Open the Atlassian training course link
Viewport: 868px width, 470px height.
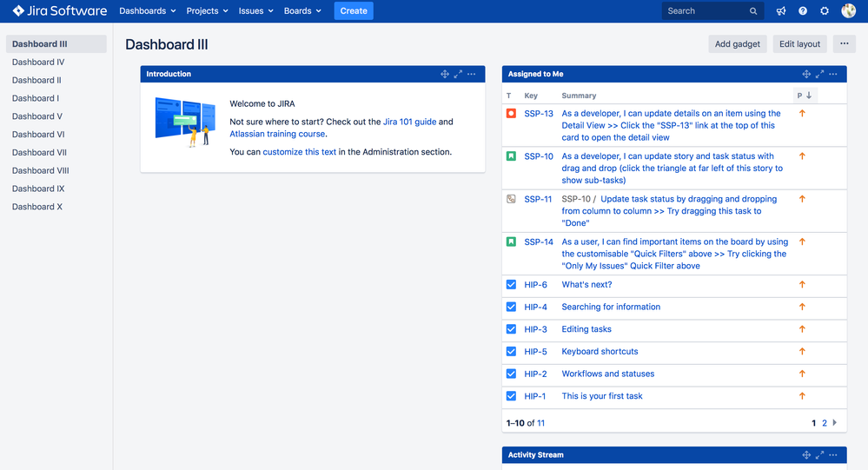[x=277, y=134]
